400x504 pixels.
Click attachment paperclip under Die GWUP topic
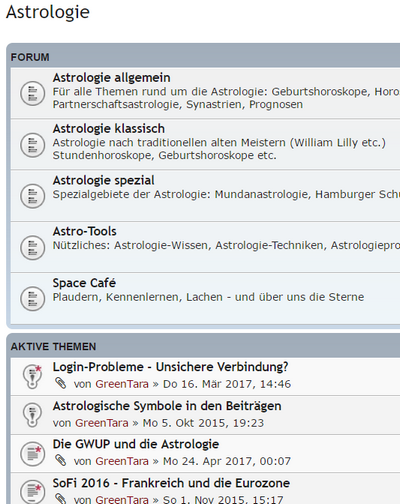point(61,460)
